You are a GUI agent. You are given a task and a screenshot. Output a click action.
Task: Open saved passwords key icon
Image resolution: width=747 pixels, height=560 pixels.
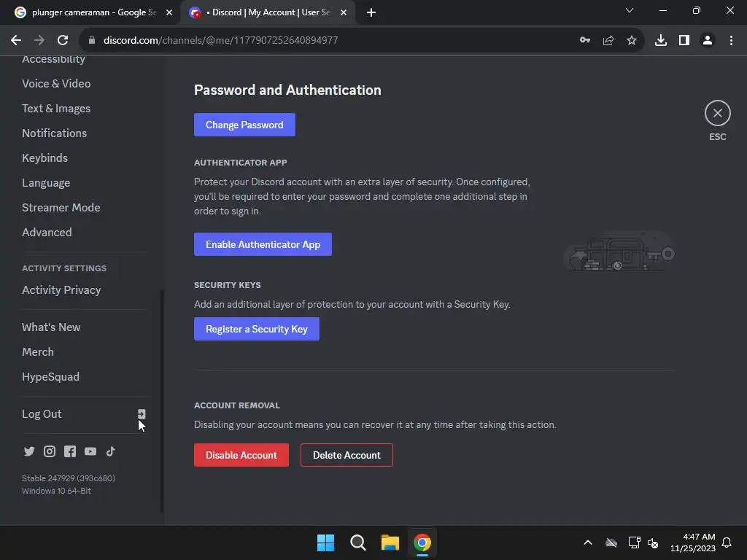pos(585,41)
